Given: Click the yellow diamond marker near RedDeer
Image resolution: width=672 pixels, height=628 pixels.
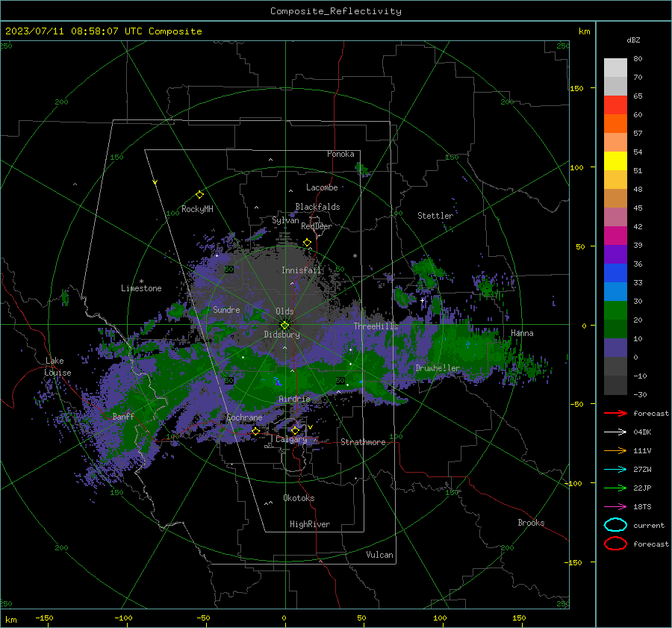Looking at the screenshot, I should [x=307, y=243].
